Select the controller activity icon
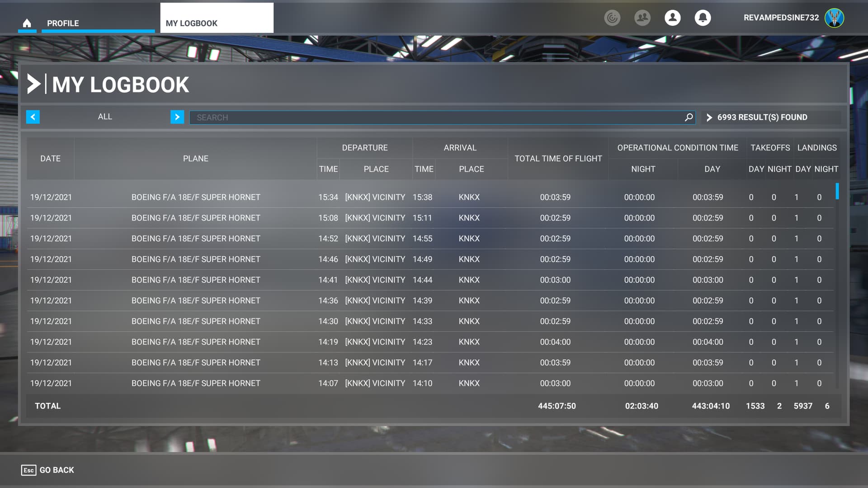The width and height of the screenshot is (868, 488). point(612,18)
